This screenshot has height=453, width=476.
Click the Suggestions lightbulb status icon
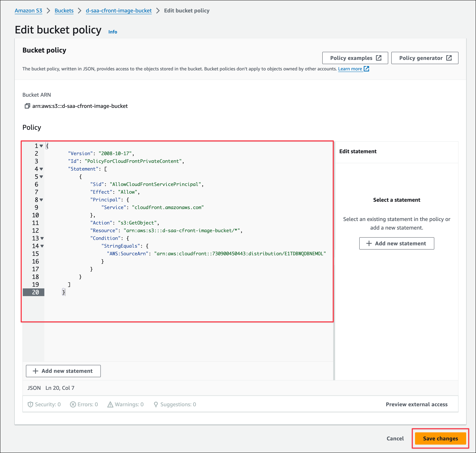click(x=156, y=404)
